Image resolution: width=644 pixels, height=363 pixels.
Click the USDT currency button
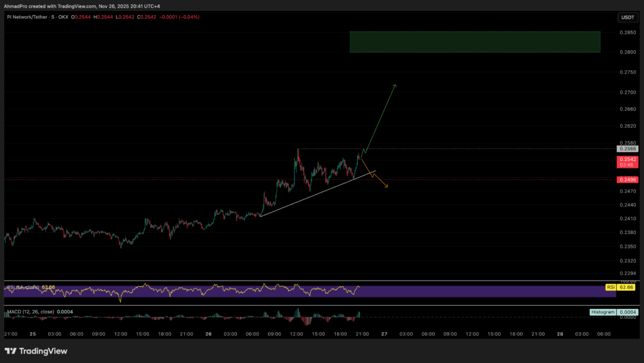coord(628,18)
